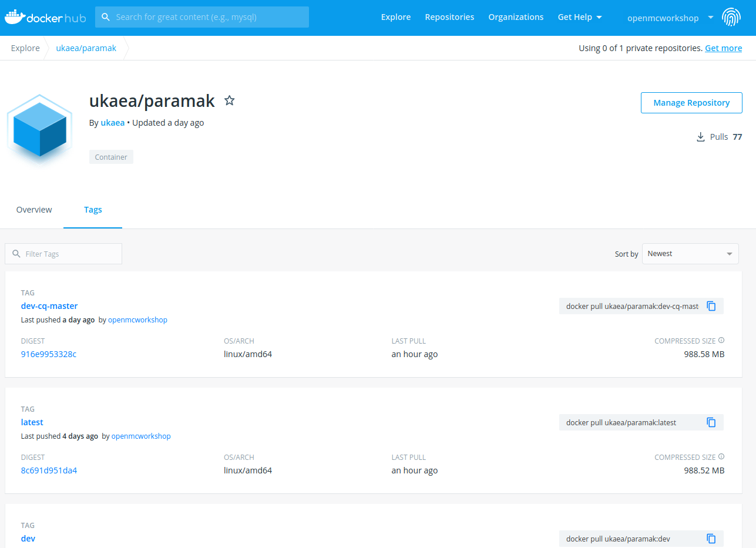This screenshot has width=756, height=548.
Task: Click info icon beside dev-cq-master compressed size
Action: pos(721,340)
